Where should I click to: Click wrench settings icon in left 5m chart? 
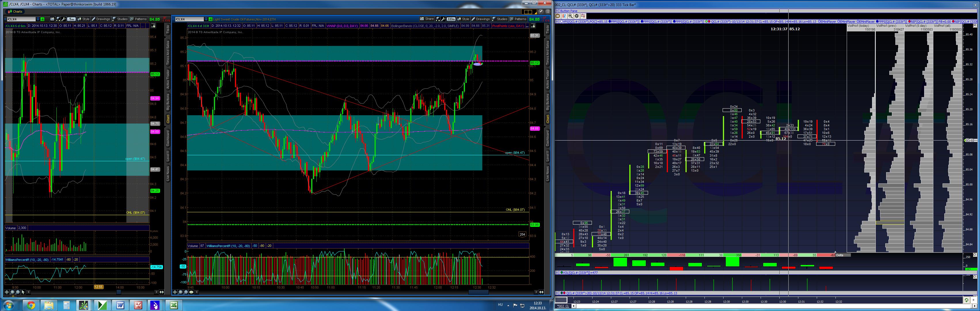coord(63,19)
